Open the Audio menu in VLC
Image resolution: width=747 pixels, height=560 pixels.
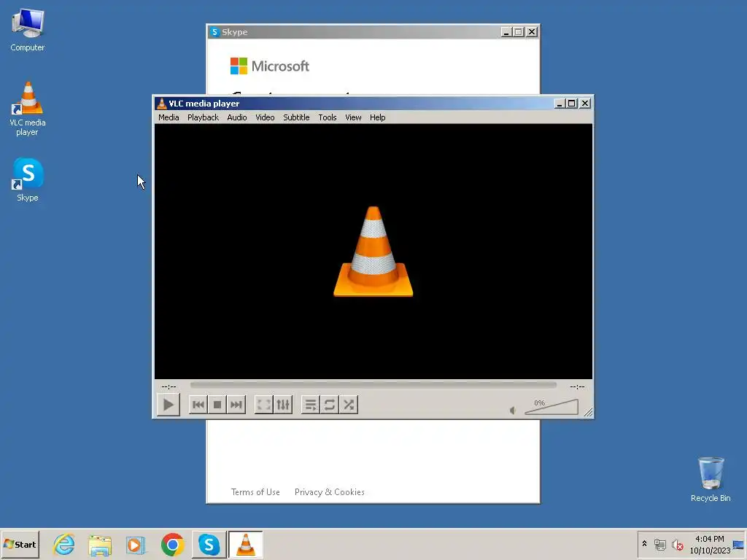tap(237, 117)
